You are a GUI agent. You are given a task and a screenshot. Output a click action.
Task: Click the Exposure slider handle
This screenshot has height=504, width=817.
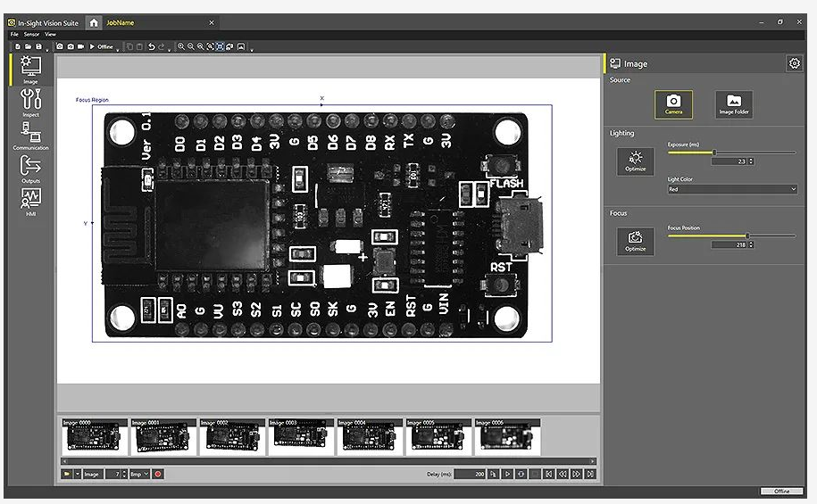[713, 153]
